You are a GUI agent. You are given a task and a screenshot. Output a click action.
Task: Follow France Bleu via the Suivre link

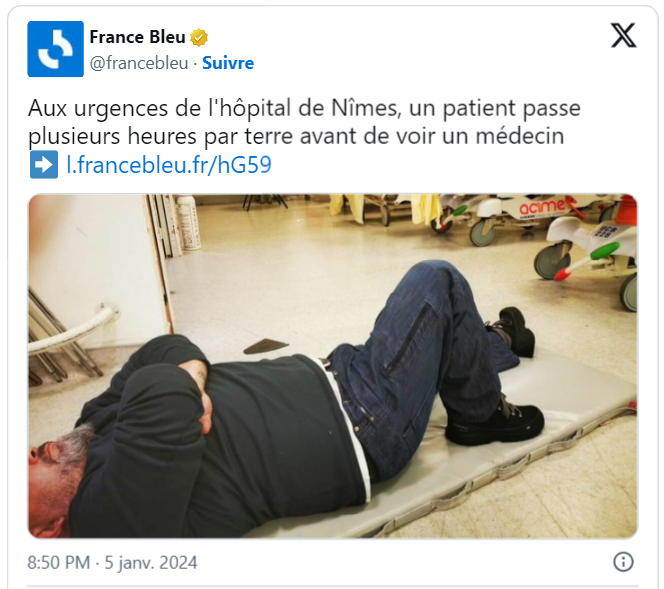click(228, 63)
